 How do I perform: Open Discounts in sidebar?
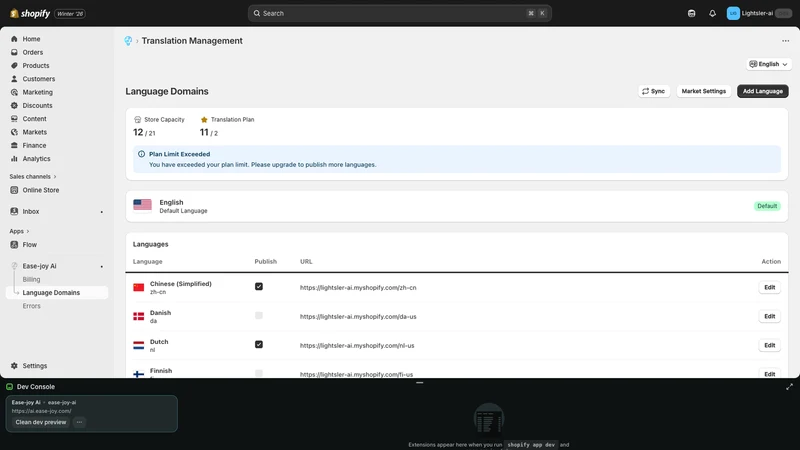(37, 105)
